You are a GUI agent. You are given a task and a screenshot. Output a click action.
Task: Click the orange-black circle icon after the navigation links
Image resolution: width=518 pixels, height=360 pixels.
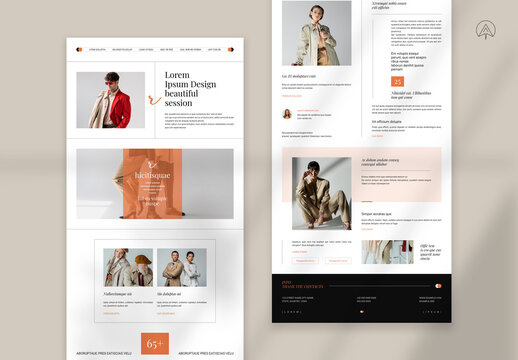230,49
